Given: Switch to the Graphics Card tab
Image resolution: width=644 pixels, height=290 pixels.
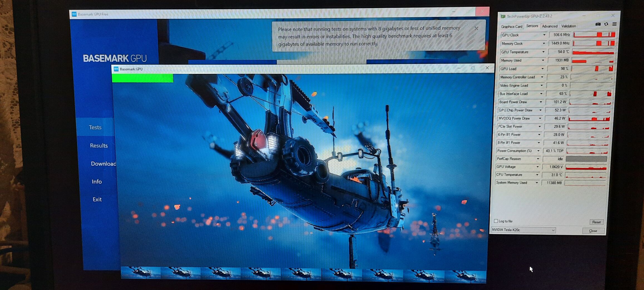Looking at the screenshot, I should [x=512, y=26].
